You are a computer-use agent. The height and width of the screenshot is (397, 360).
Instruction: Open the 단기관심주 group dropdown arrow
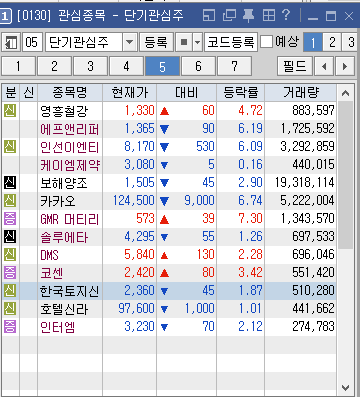(129, 42)
